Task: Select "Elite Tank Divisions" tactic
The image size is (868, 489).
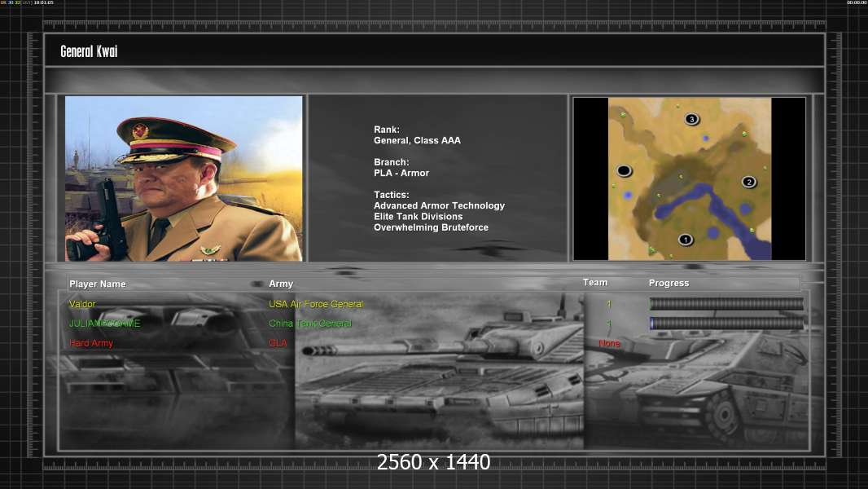Action: click(418, 217)
